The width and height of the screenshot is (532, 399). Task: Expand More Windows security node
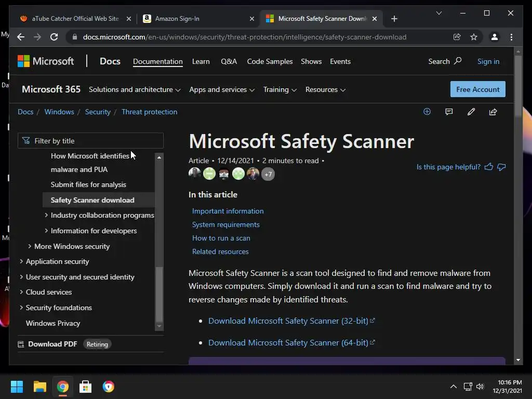tap(30, 246)
